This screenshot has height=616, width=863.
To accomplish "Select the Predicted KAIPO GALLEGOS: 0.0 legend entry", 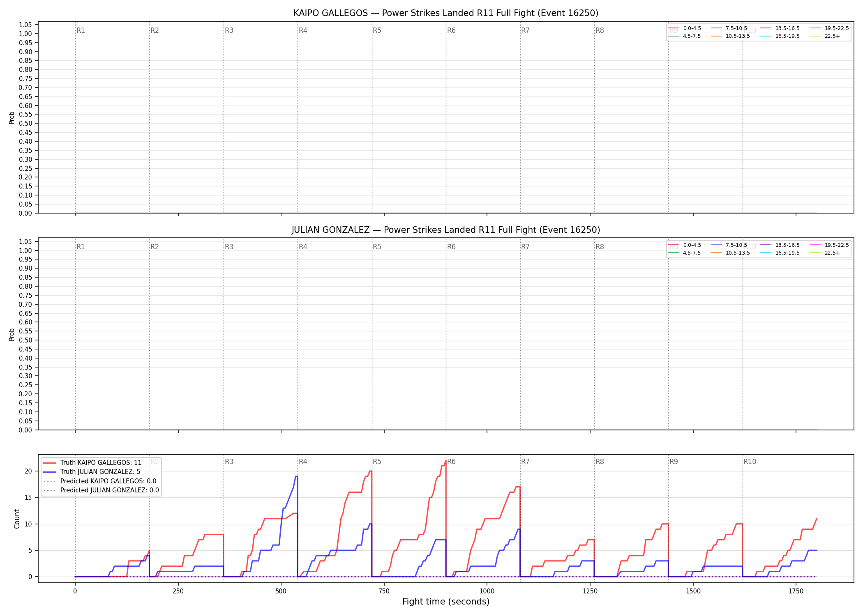I will (100, 481).
